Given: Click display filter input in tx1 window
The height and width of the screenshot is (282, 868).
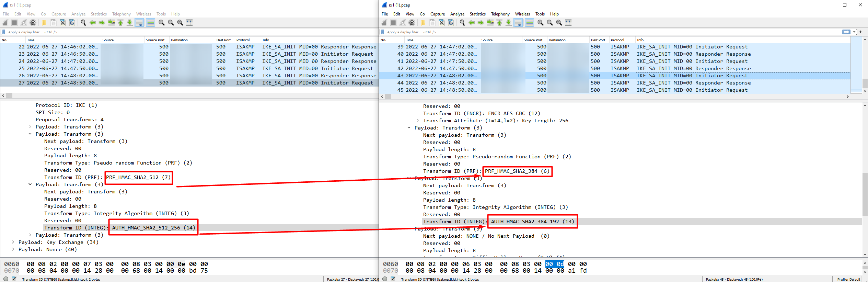Looking at the screenshot, I should [192, 32].
